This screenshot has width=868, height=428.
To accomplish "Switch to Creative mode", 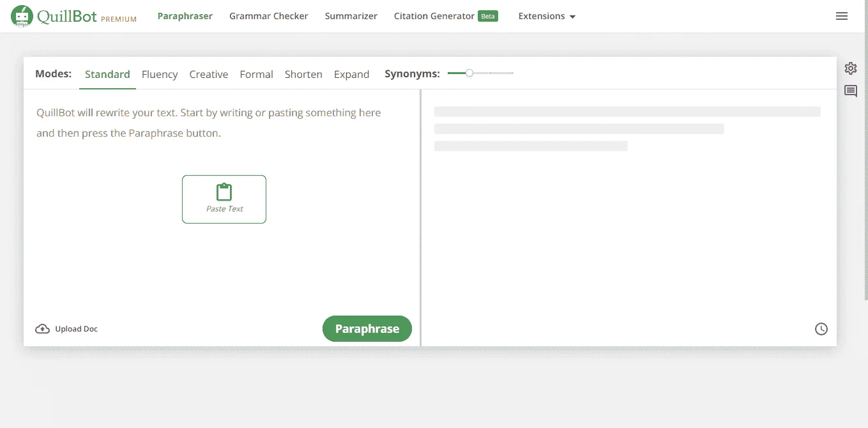I will (209, 74).
